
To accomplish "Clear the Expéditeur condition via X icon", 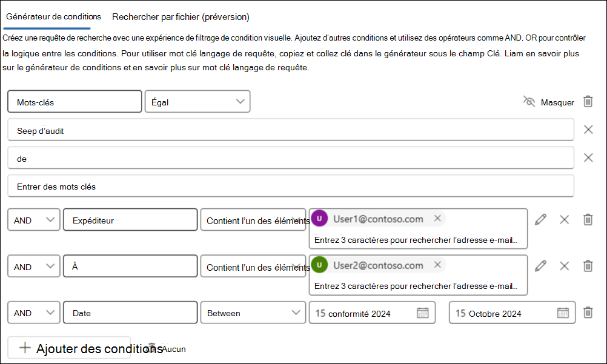I will pos(564,219).
